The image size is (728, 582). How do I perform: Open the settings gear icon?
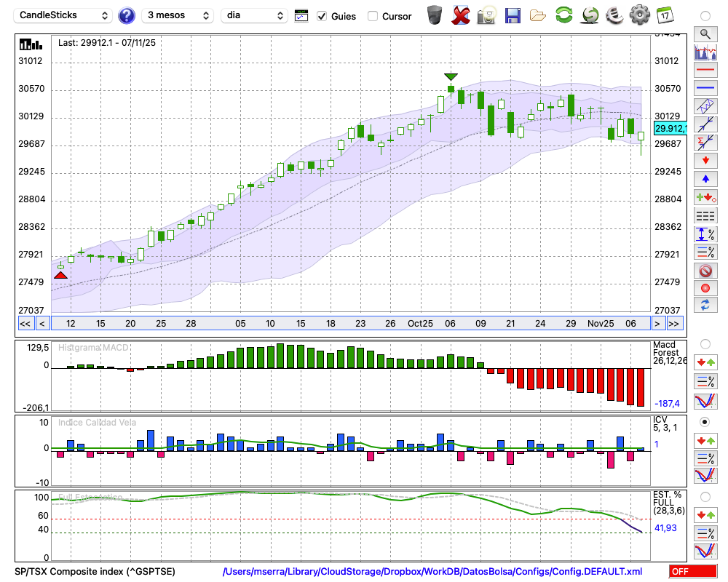[x=639, y=15]
